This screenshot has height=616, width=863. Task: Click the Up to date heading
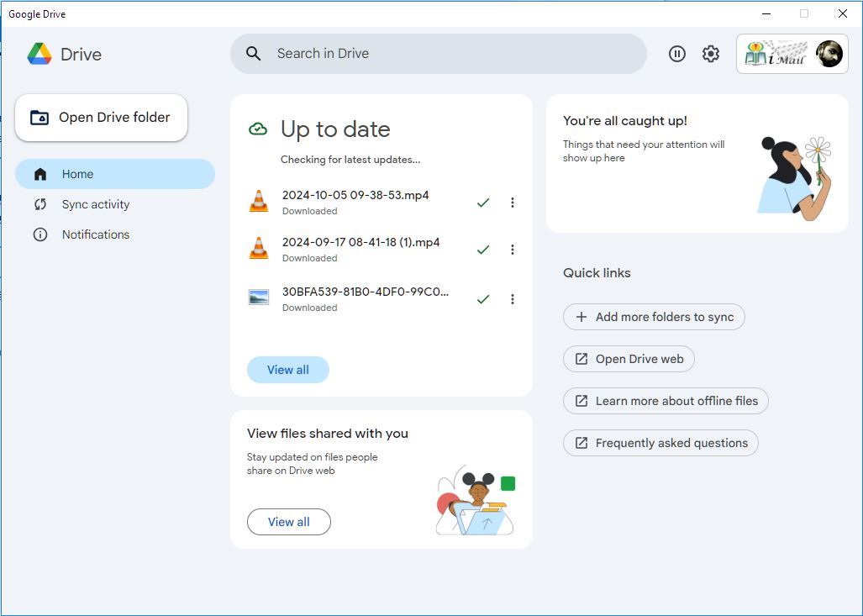pyautogui.click(x=335, y=130)
